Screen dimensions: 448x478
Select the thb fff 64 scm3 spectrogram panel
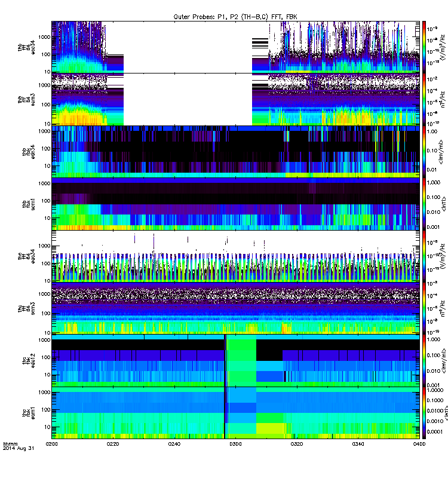point(235,99)
